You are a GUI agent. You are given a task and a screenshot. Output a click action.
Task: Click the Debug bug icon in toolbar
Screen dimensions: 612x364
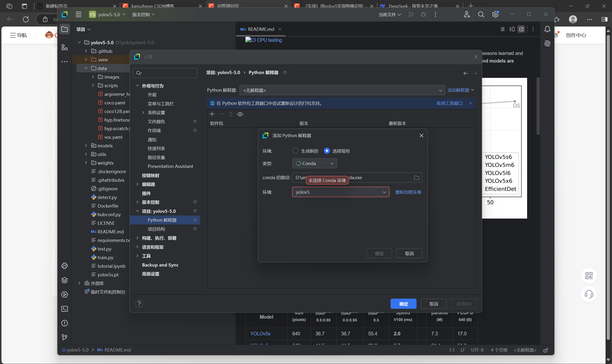click(x=423, y=15)
